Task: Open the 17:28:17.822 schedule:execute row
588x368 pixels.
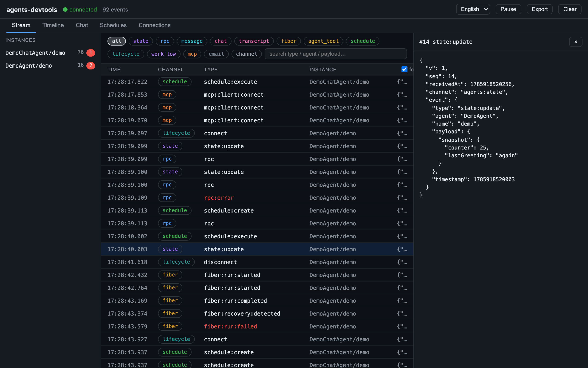Action: [x=257, y=82]
